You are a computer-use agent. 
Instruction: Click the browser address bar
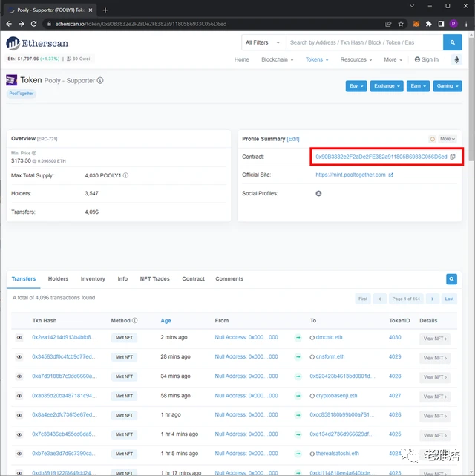coord(212,24)
